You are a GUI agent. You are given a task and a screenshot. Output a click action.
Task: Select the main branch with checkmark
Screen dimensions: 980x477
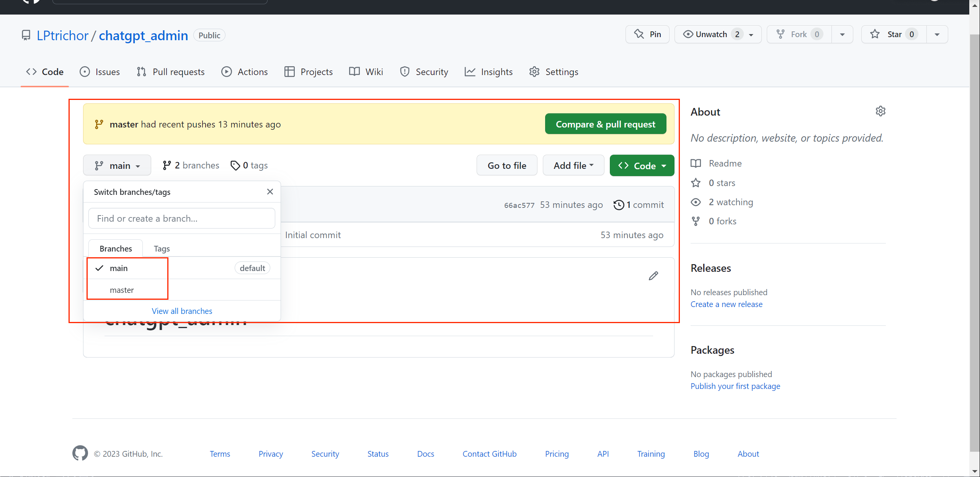[119, 268]
